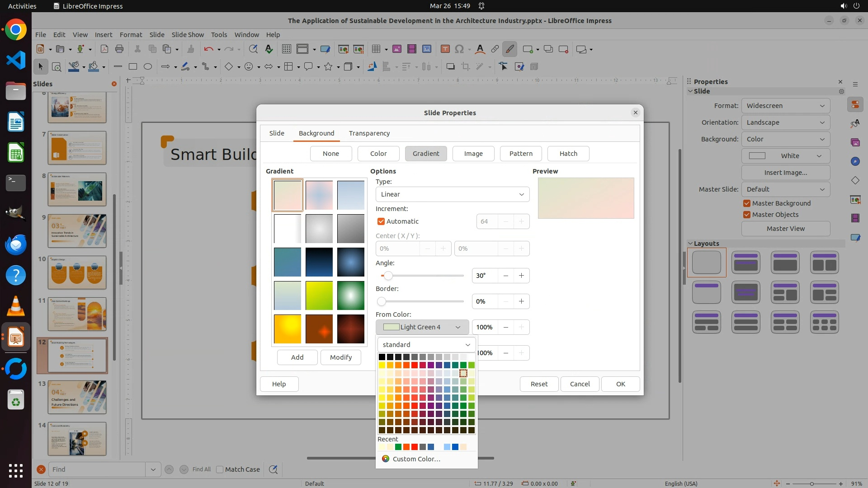This screenshot has width=868, height=488.
Task: Select the Ellipse drawing tool
Action: coord(147,67)
